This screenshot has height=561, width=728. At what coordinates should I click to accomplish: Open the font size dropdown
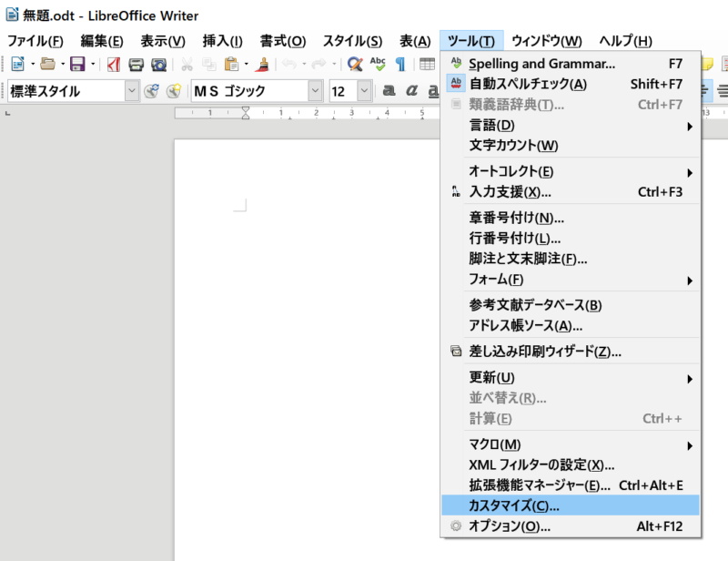(364, 91)
